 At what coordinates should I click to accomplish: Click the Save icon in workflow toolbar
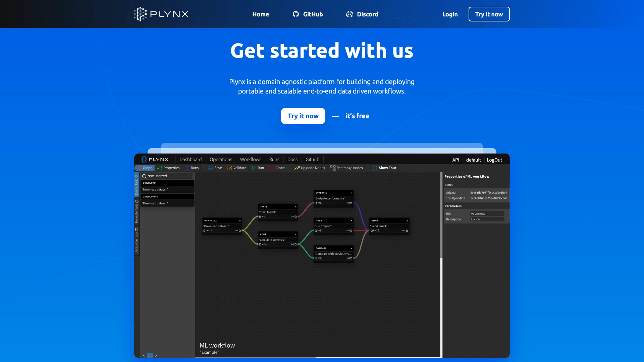pos(211,168)
